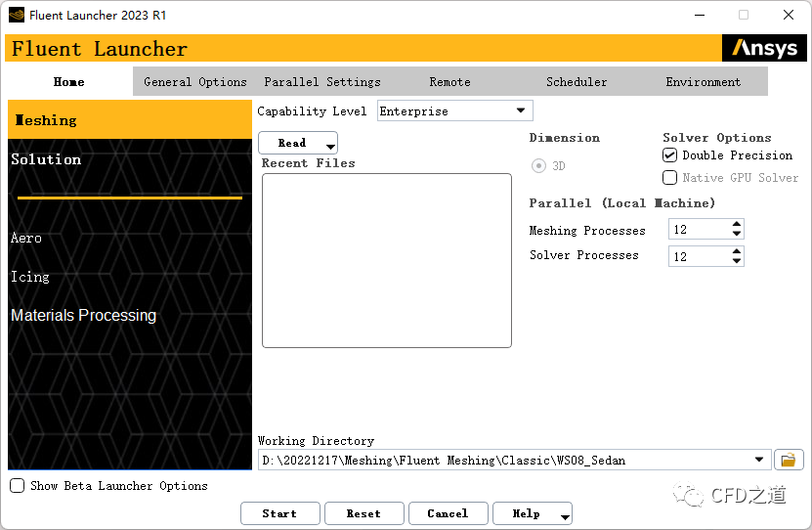This screenshot has width=812, height=530.
Task: Click the Cancel button
Action: (448, 513)
